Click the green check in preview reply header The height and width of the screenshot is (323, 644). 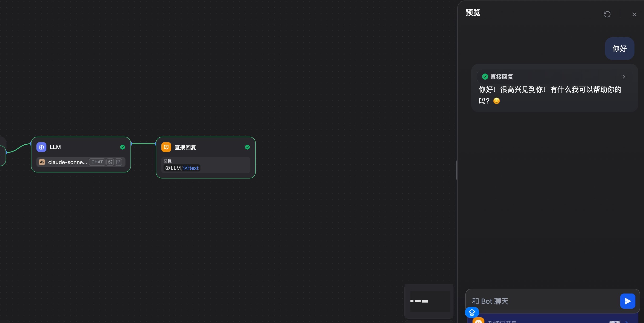click(x=485, y=76)
